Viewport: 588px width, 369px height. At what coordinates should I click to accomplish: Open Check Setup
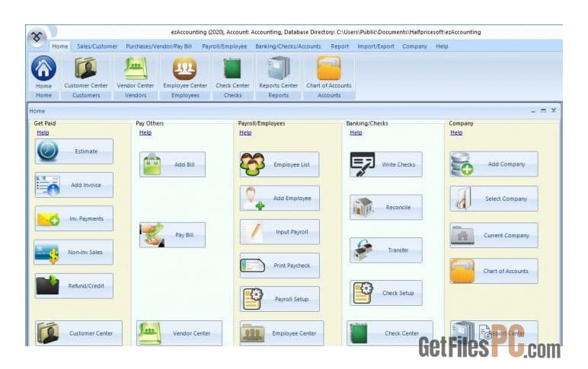(386, 293)
